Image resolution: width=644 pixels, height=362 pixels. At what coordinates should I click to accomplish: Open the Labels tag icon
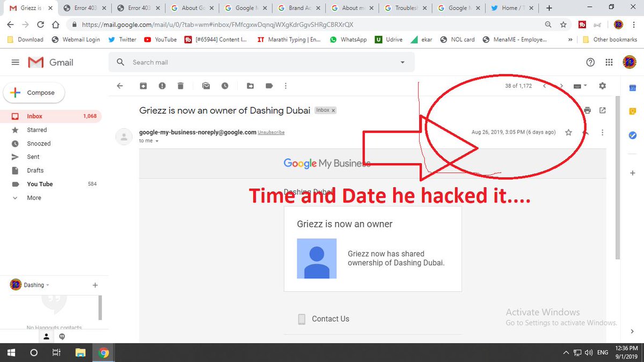point(269,86)
